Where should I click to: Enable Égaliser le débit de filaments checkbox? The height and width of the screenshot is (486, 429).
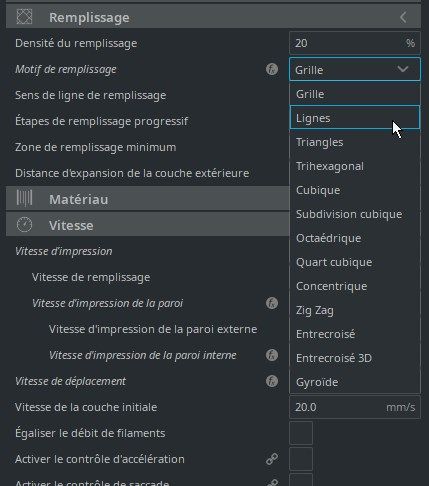pos(301,433)
